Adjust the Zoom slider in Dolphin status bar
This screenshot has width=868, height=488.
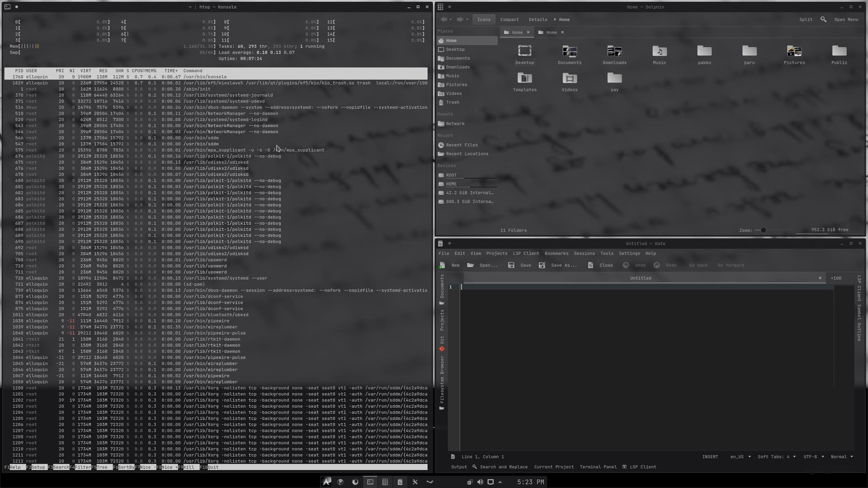[x=763, y=230]
